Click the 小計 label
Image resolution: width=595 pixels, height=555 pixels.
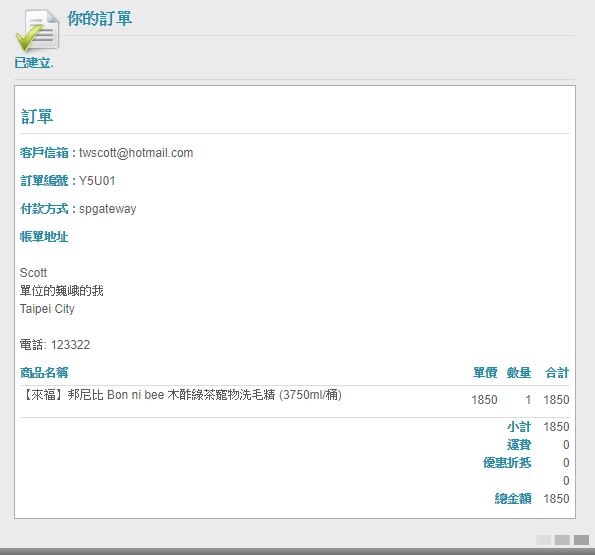point(519,427)
